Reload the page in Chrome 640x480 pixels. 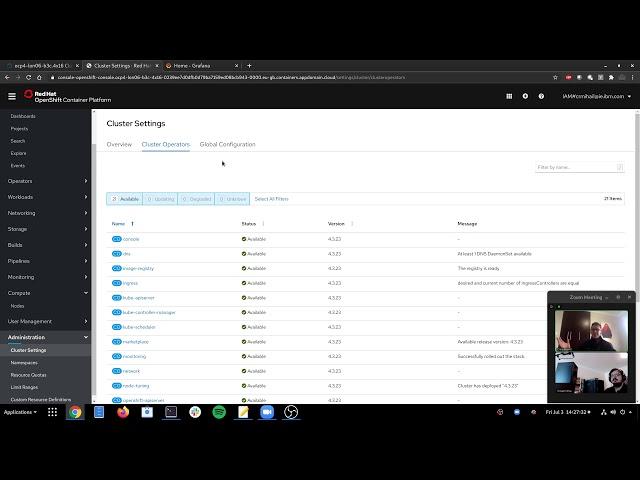[28, 77]
